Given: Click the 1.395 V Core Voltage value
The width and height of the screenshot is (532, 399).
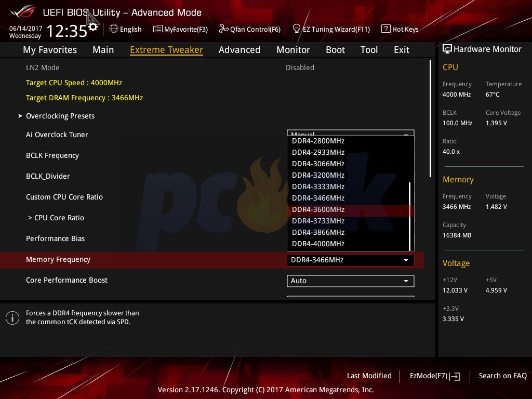Looking at the screenshot, I should (x=496, y=123).
